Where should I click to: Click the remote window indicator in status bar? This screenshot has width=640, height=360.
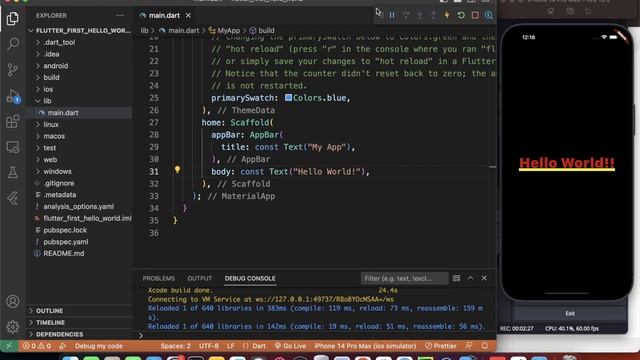(9, 346)
